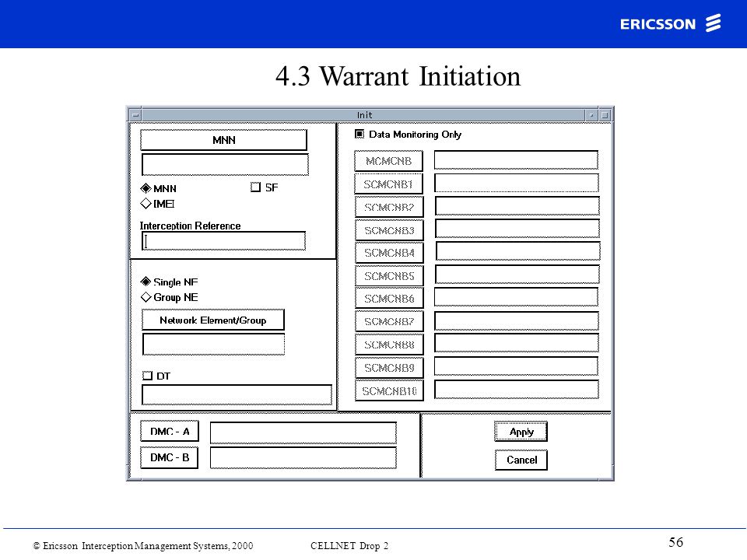Click the SCMCNB8 button
The width and height of the screenshot is (747, 560).
click(x=389, y=345)
